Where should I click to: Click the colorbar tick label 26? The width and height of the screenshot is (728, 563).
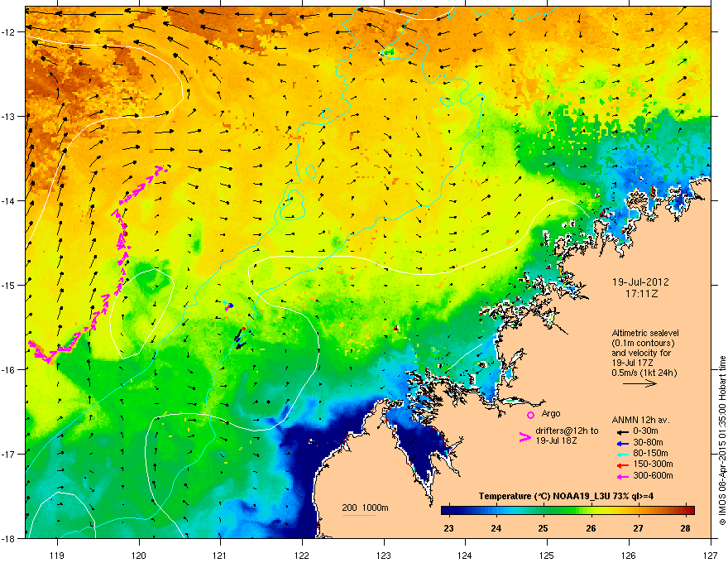pyautogui.click(x=591, y=528)
